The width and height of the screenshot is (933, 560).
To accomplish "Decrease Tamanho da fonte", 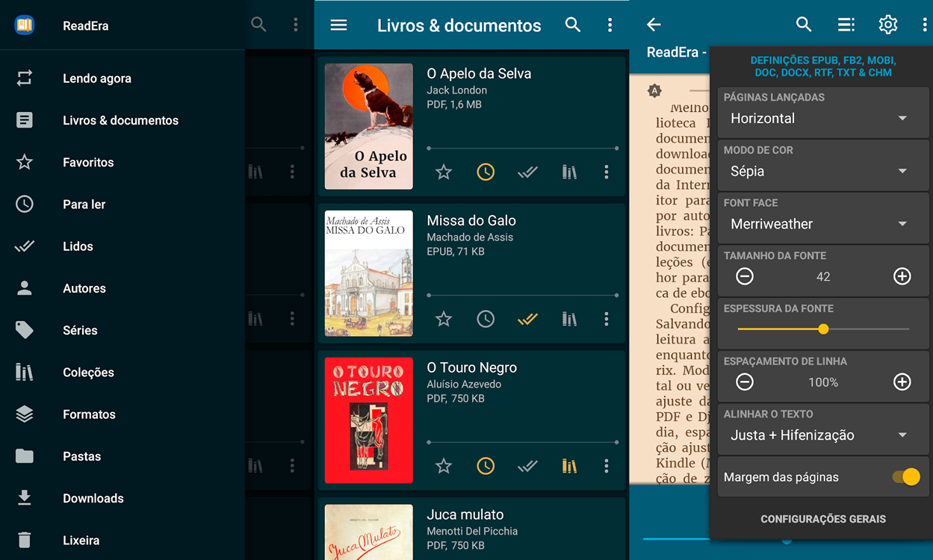I will (x=745, y=276).
